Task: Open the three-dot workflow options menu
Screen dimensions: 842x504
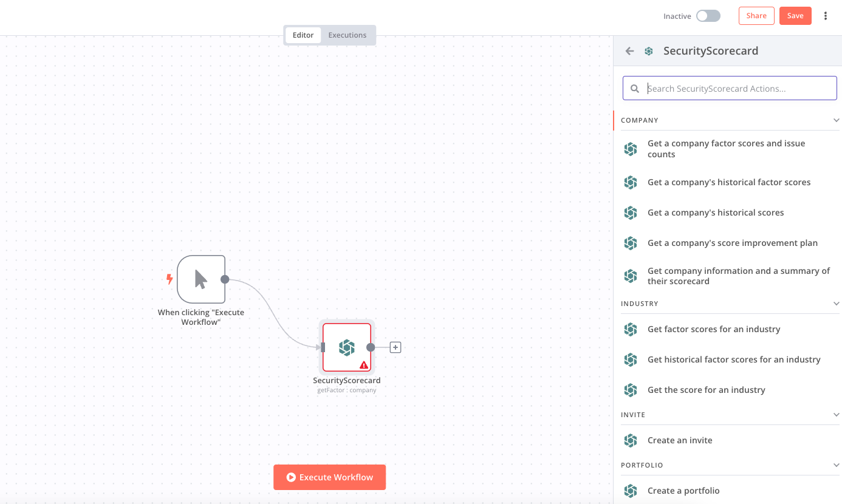Action: click(825, 16)
